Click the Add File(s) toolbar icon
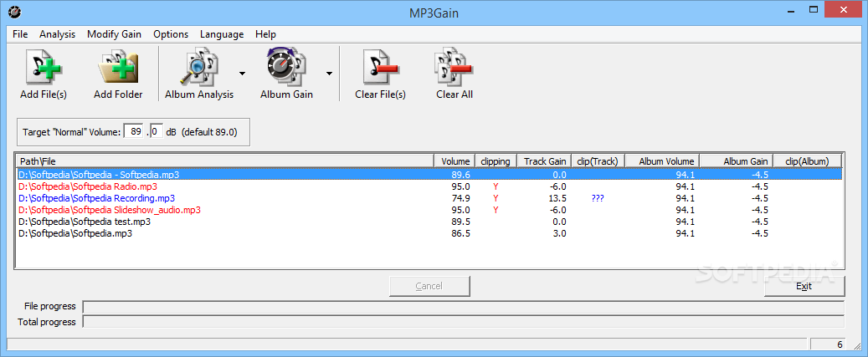This screenshot has width=868, height=357. click(44, 74)
